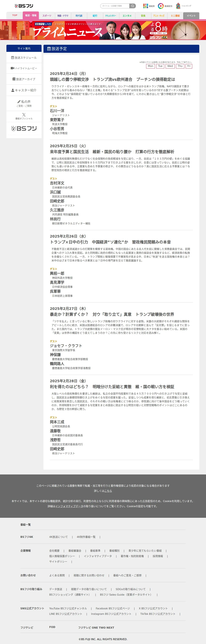Click the title search input field
The height and width of the screenshot is (644, 206).
click(115, 6)
